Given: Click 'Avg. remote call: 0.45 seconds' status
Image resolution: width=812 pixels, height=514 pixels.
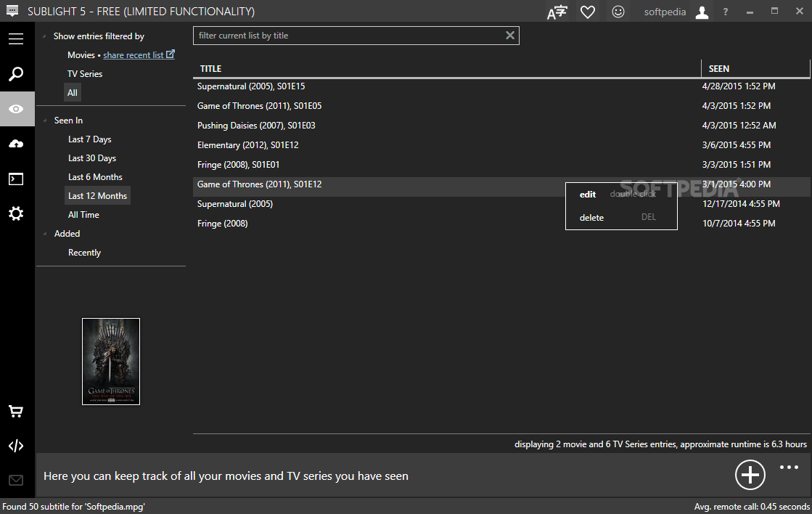Looking at the screenshot, I should pos(752,507).
